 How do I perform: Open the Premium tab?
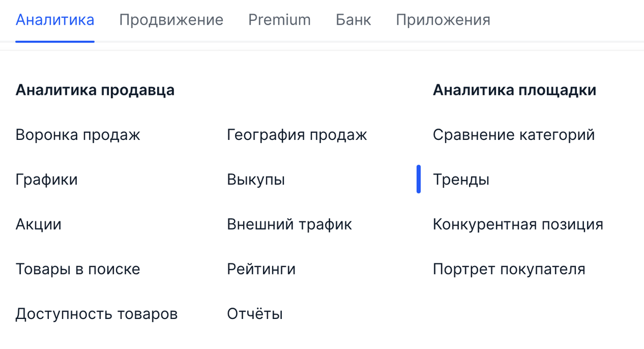point(279,20)
